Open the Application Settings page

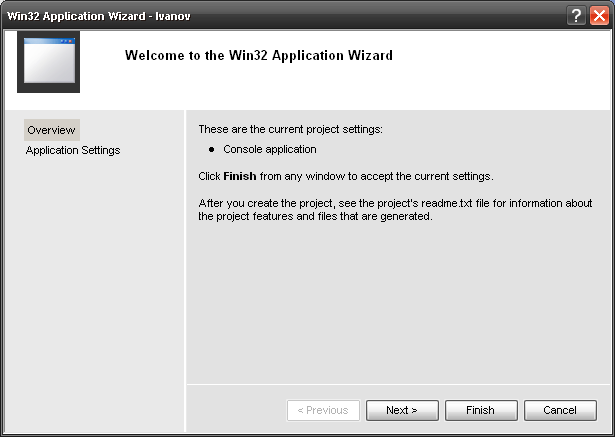(x=73, y=150)
